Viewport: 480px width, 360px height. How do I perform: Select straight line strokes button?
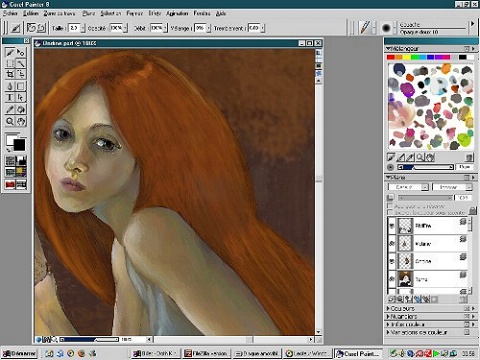point(41,28)
